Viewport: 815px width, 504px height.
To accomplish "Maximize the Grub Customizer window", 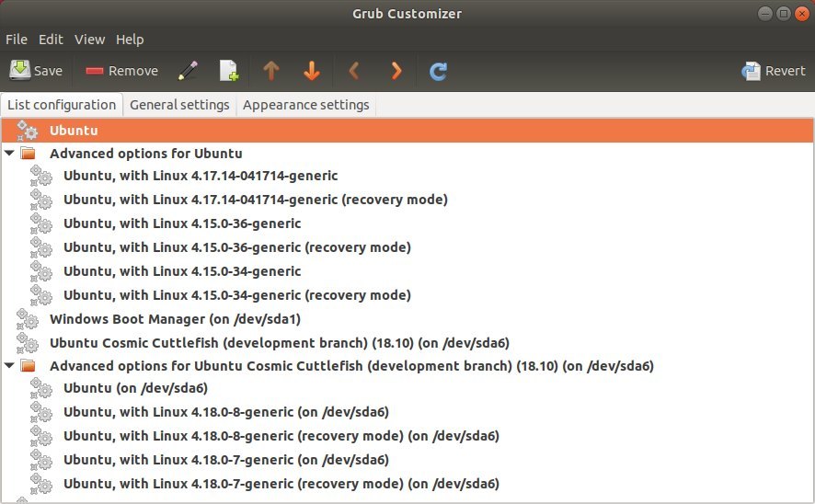I will (x=784, y=14).
